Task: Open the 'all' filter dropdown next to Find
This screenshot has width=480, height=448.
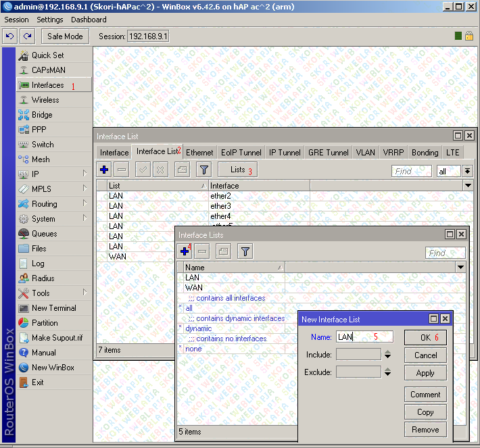Action: tap(466, 172)
